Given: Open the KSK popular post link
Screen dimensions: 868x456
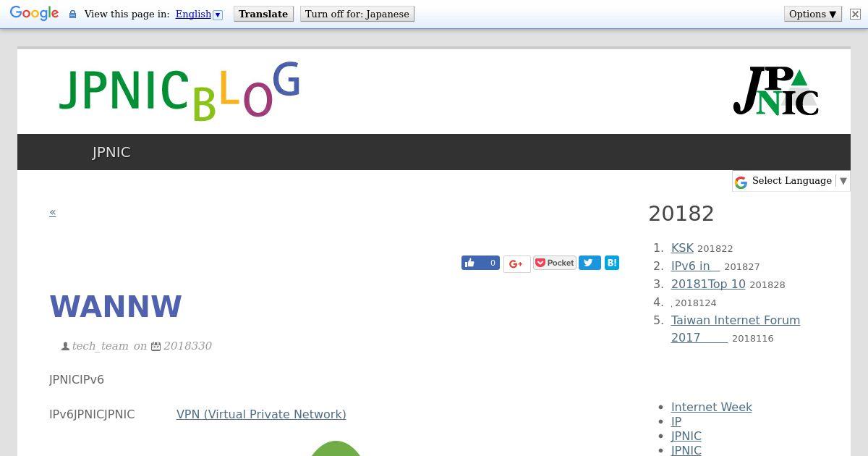Looking at the screenshot, I should point(682,248).
